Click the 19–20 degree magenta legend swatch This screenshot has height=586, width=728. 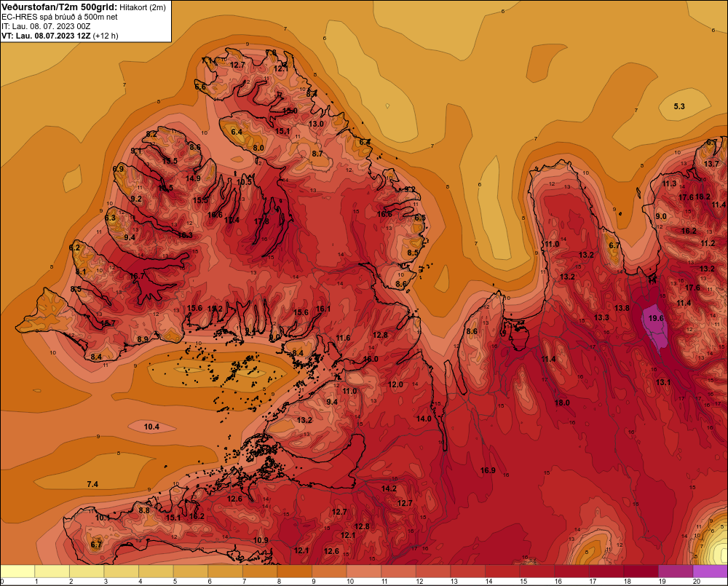[x=676, y=571]
